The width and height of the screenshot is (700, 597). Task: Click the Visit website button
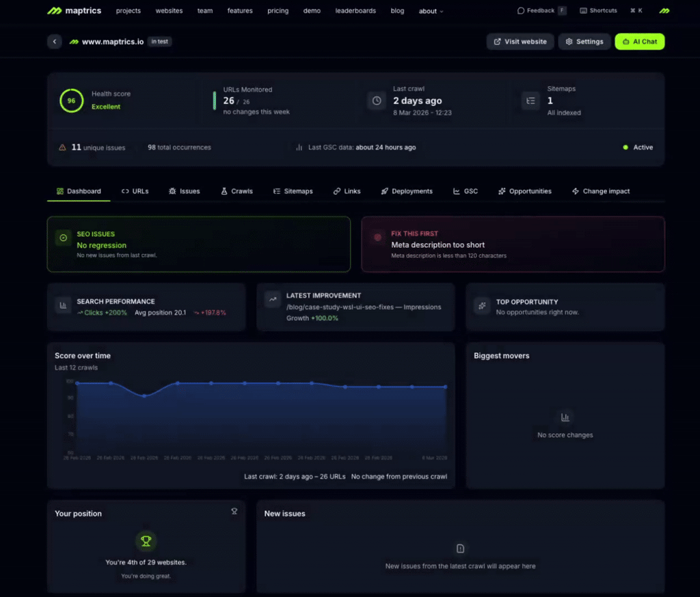pyautogui.click(x=520, y=42)
